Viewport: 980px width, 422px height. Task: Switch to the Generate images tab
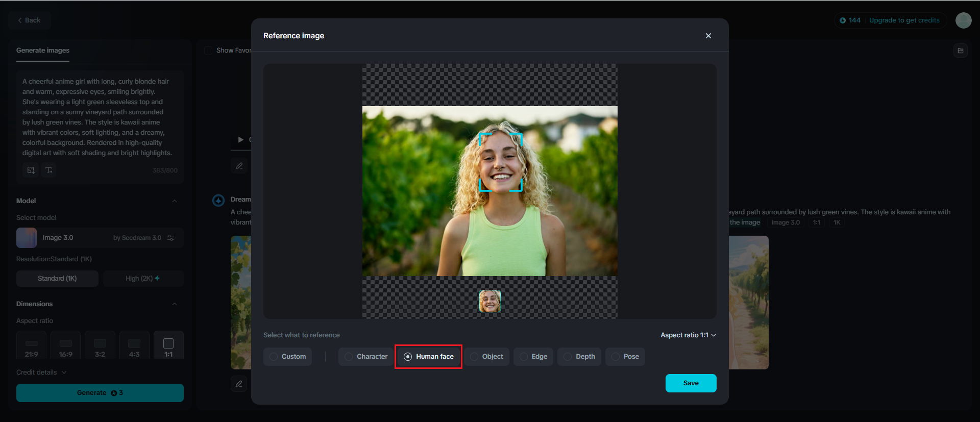click(43, 51)
